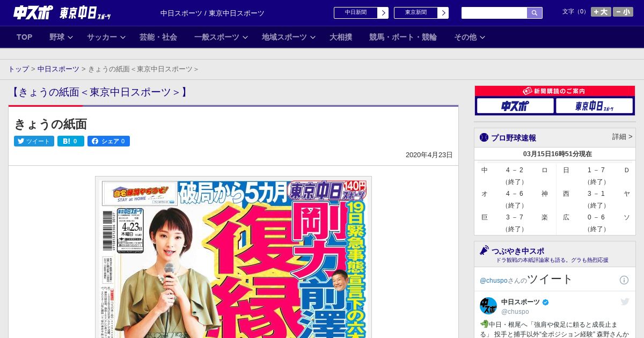Click the きょうの紙面 article heading
Screen dimensions: 644x338
[x=50, y=124]
